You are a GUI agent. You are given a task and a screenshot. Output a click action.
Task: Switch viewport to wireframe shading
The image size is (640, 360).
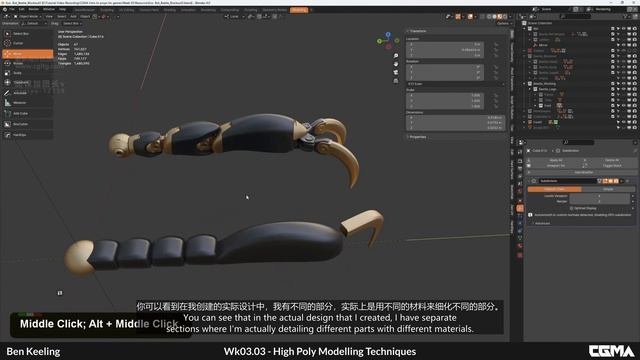pos(489,17)
